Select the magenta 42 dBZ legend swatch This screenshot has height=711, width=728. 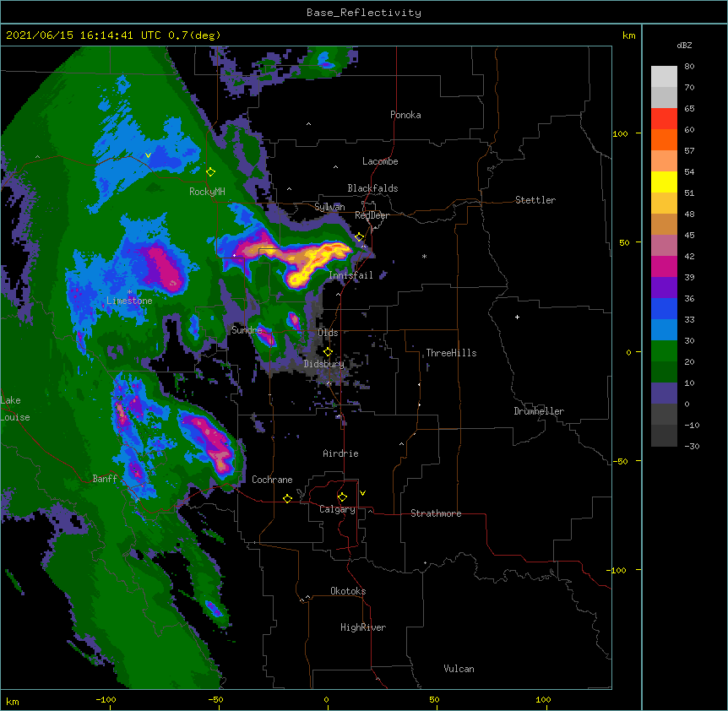click(x=664, y=266)
